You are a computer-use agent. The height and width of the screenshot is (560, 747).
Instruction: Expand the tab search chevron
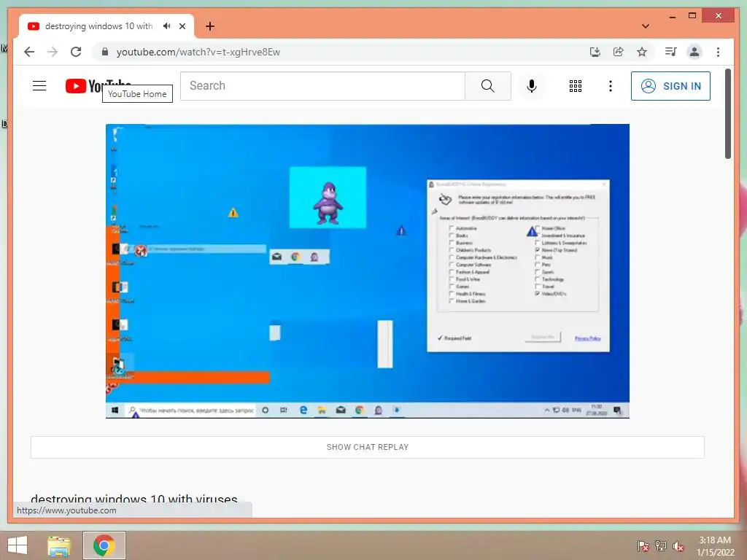point(646,26)
